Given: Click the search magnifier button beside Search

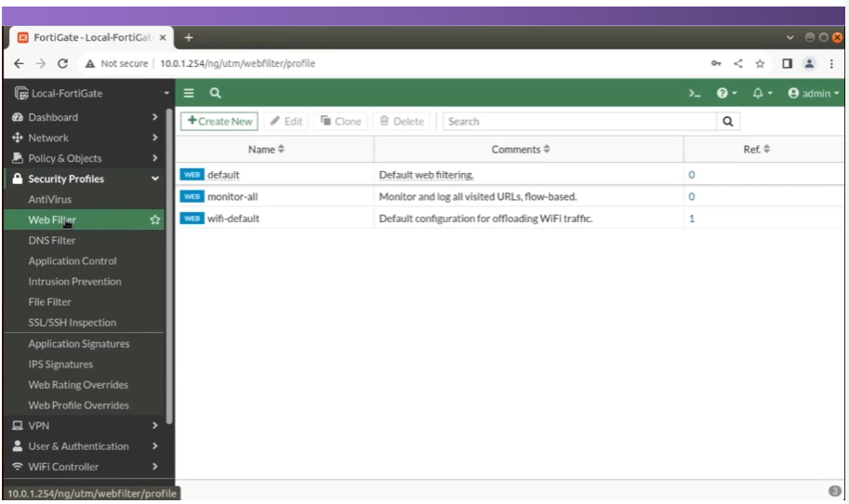Looking at the screenshot, I should click(728, 121).
